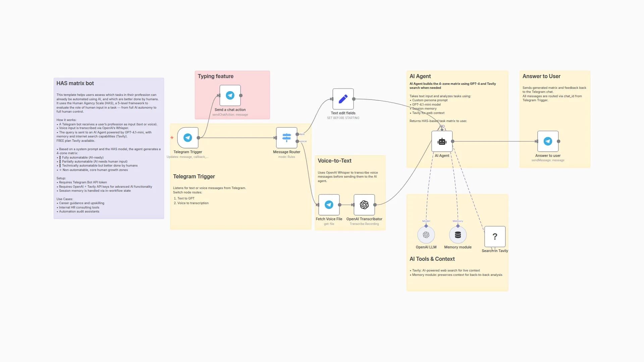The width and height of the screenshot is (644, 362).
Task: Open the AI Agent node
Action: 442,141
